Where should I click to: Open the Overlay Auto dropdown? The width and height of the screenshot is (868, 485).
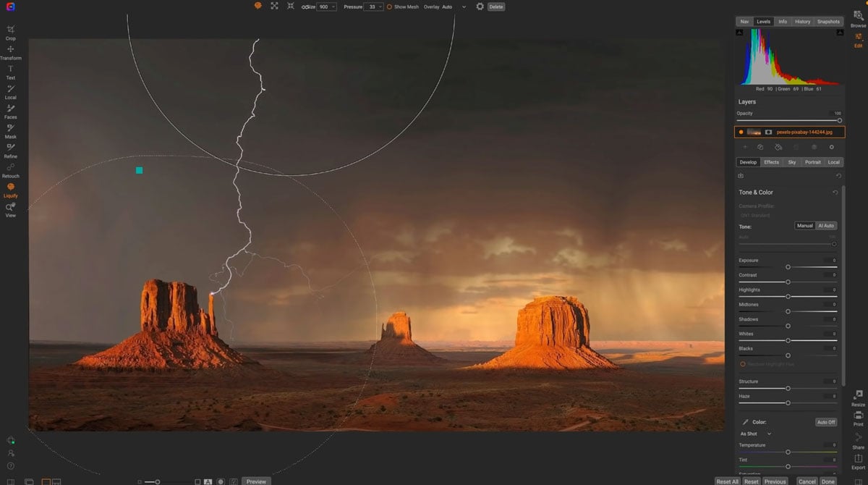pyautogui.click(x=454, y=7)
